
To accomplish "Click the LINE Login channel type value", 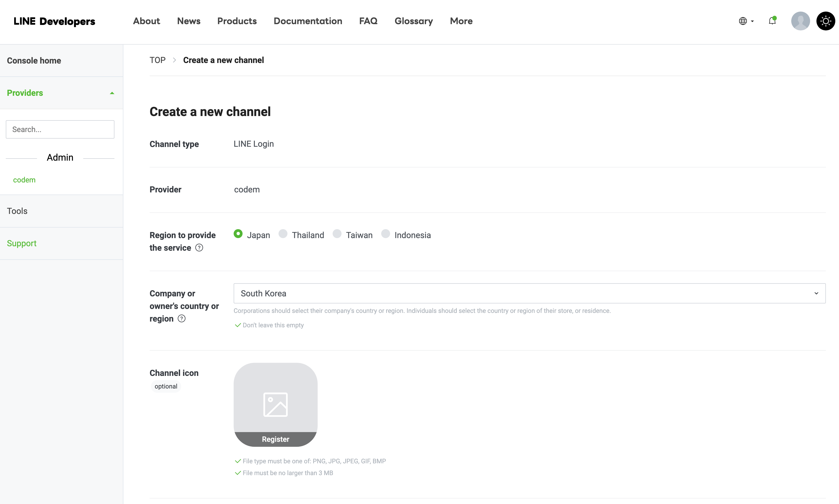I will pyautogui.click(x=254, y=144).
